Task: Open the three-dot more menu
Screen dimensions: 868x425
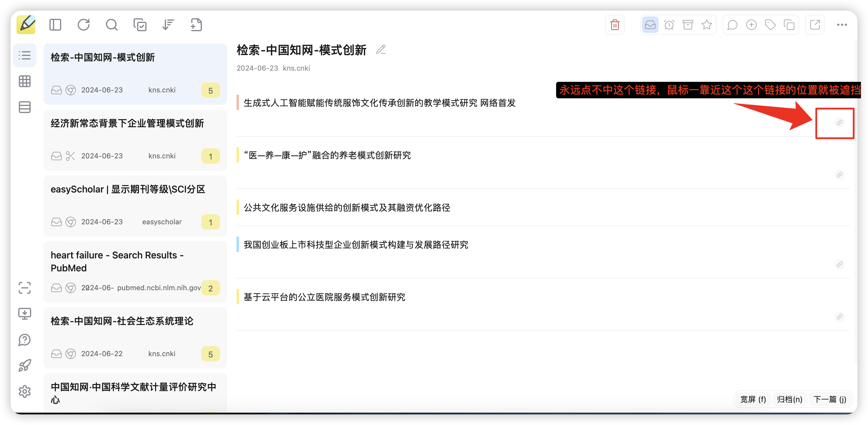Action: pos(842,25)
